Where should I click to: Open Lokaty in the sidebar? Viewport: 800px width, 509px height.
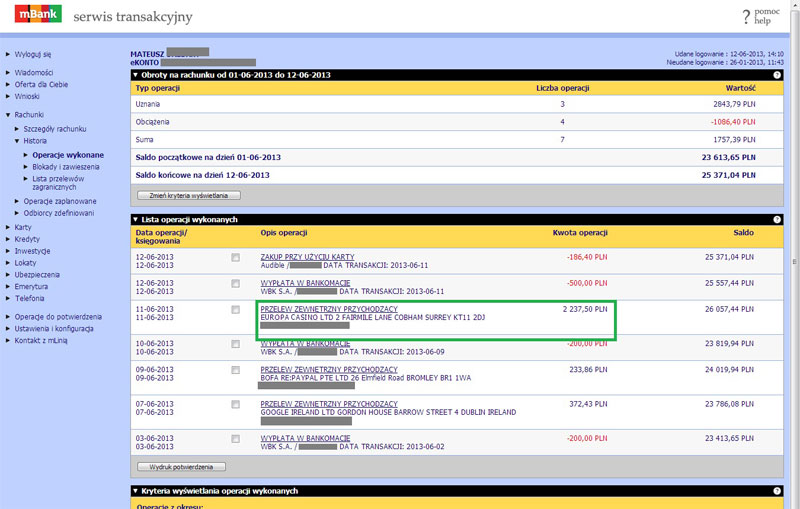[x=26, y=263]
